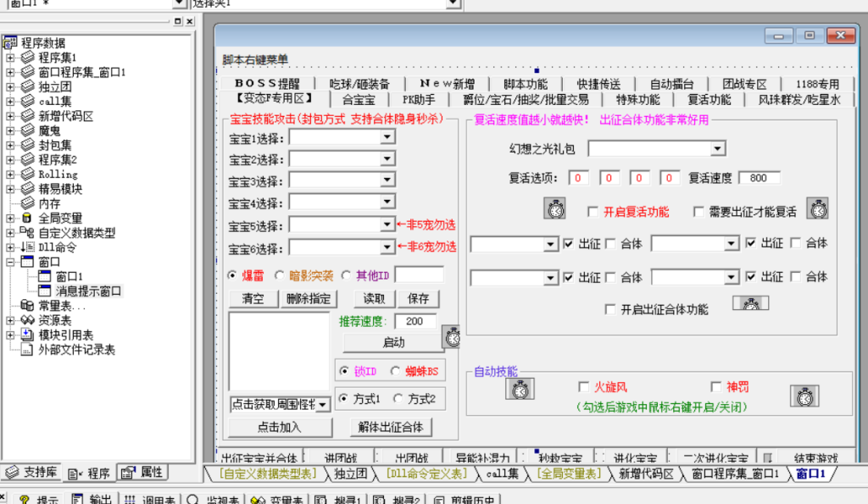Switch to 合宝宝 tab
The image size is (868, 504).
point(359,100)
